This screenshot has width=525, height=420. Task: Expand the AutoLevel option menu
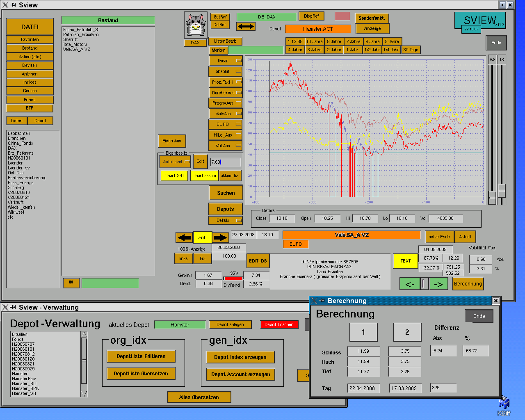175,162
